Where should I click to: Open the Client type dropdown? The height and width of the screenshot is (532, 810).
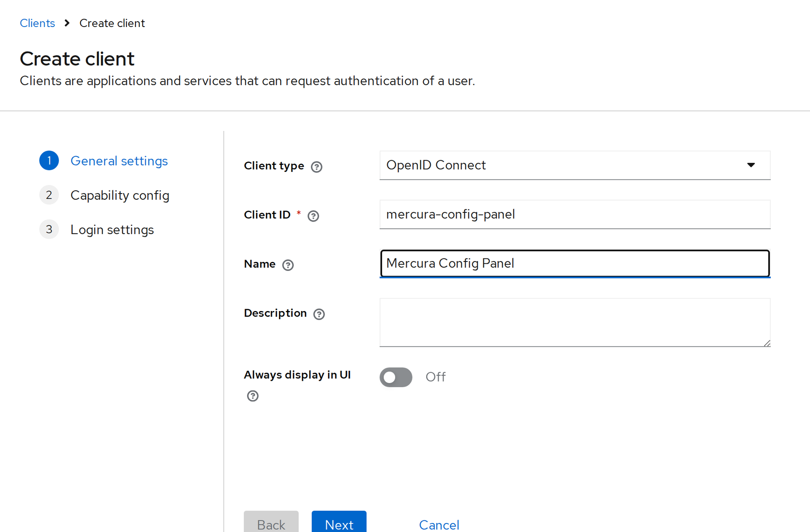pos(575,165)
